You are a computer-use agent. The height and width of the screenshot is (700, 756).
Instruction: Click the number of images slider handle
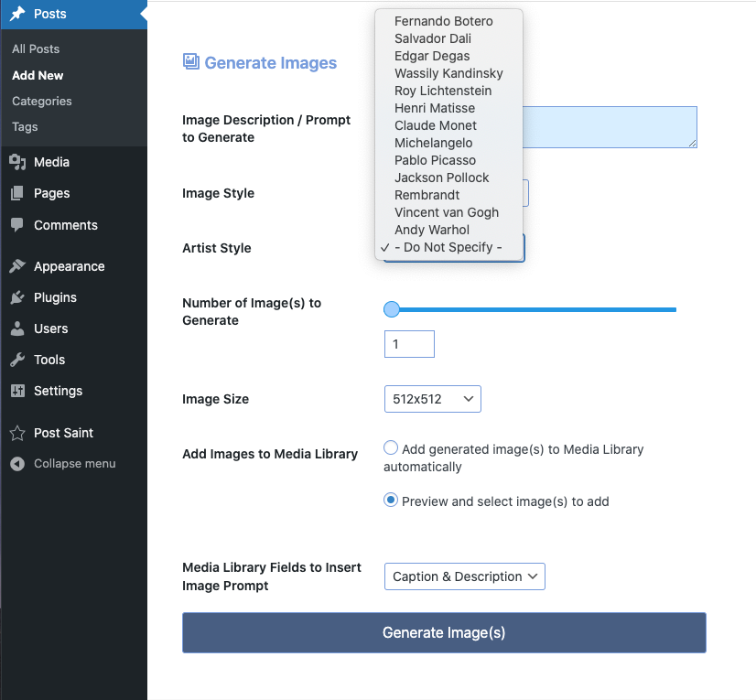pyautogui.click(x=392, y=309)
